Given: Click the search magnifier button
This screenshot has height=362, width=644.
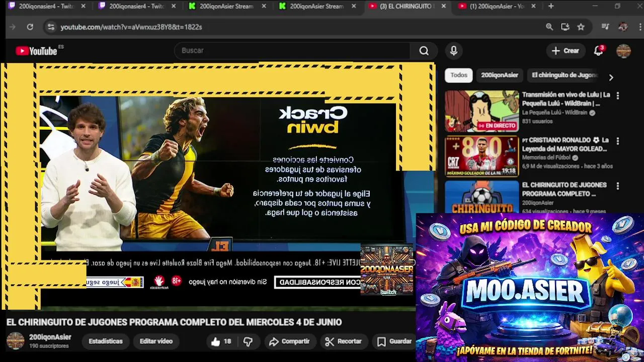Looking at the screenshot, I should (424, 51).
